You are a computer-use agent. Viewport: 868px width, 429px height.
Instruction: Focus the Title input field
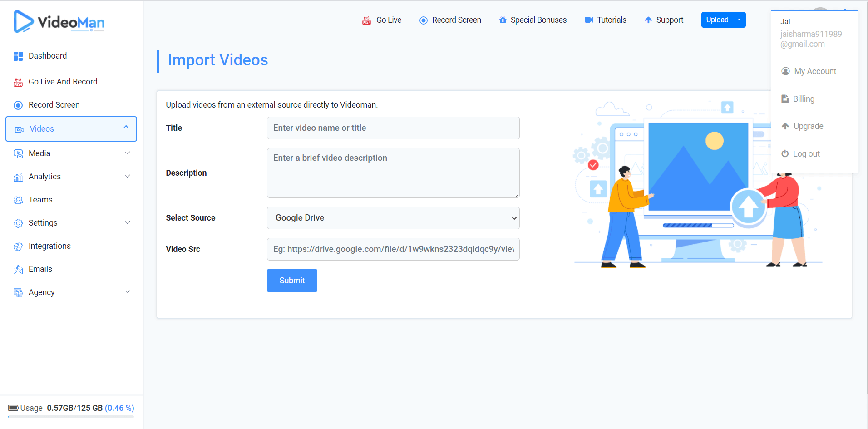point(393,128)
